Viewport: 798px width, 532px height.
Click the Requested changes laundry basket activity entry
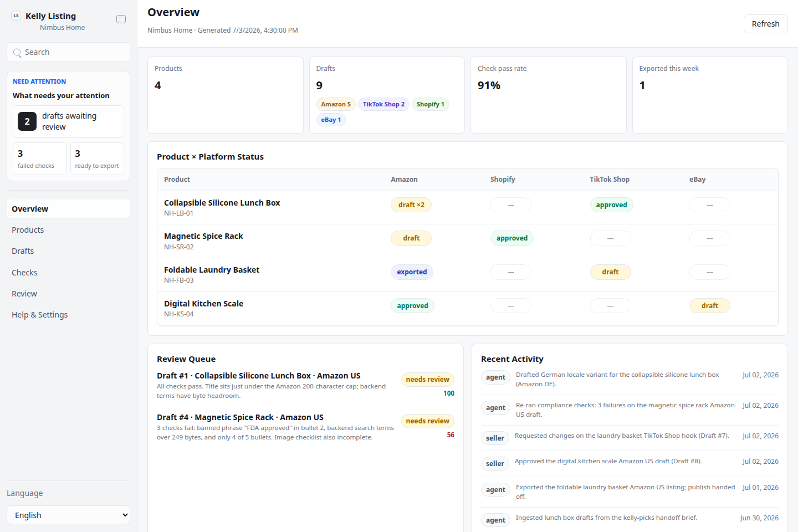[x=630, y=437]
